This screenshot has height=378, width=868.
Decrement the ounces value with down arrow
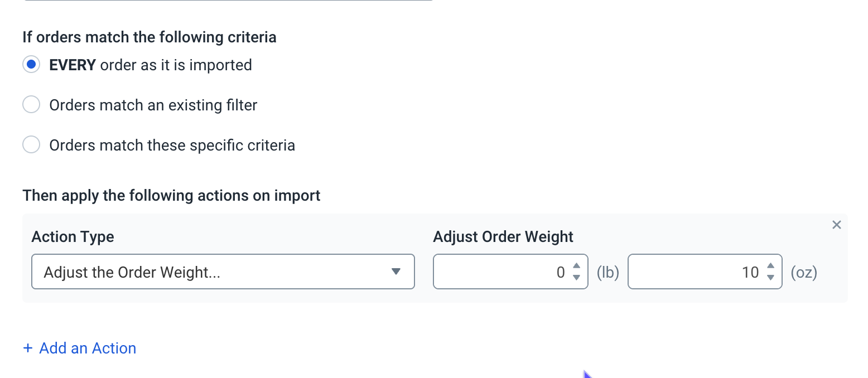point(771,277)
